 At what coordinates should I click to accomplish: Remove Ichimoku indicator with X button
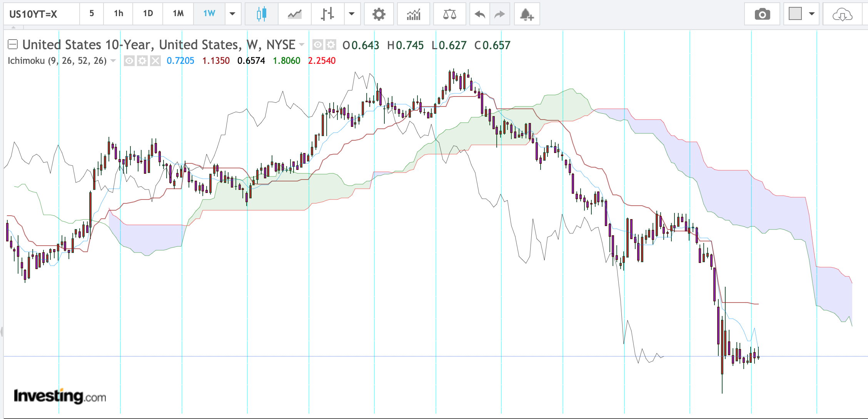pos(155,61)
